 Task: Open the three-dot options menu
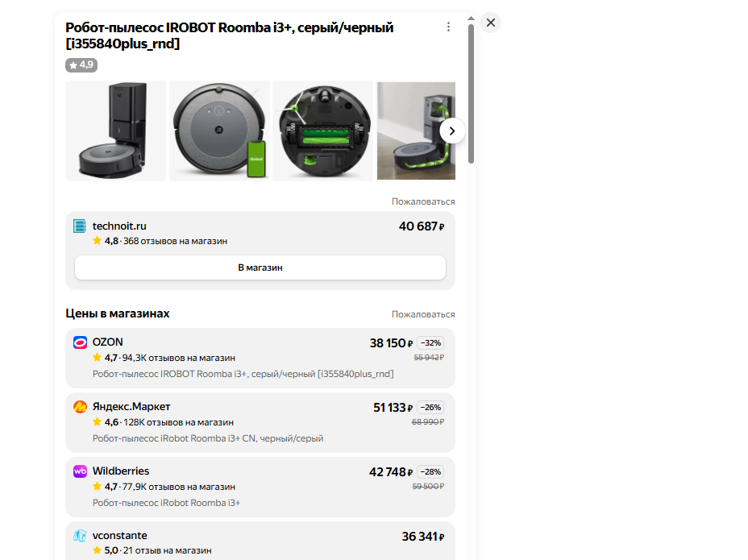(448, 27)
